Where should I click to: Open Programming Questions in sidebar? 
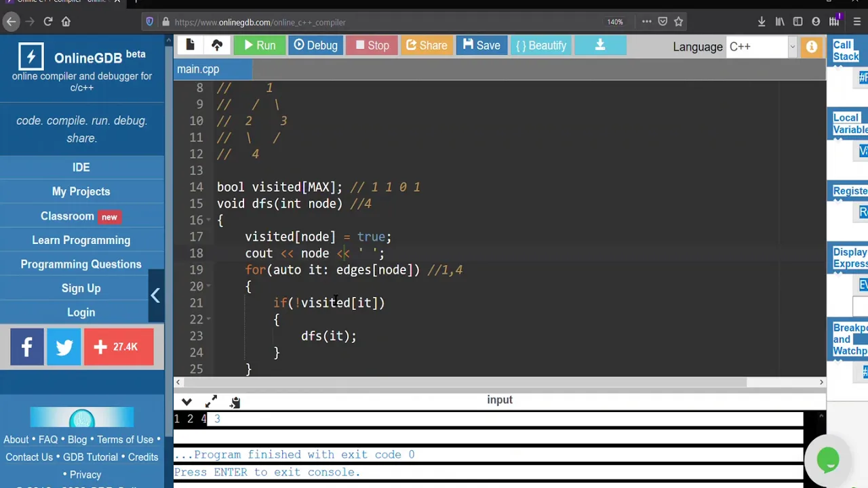pos(81,264)
